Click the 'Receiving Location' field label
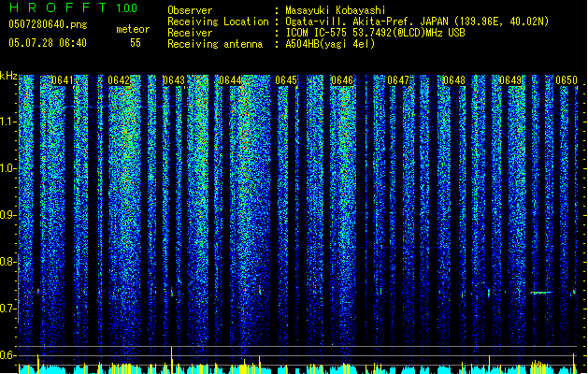This screenshot has width=588, height=374. point(218,22)
